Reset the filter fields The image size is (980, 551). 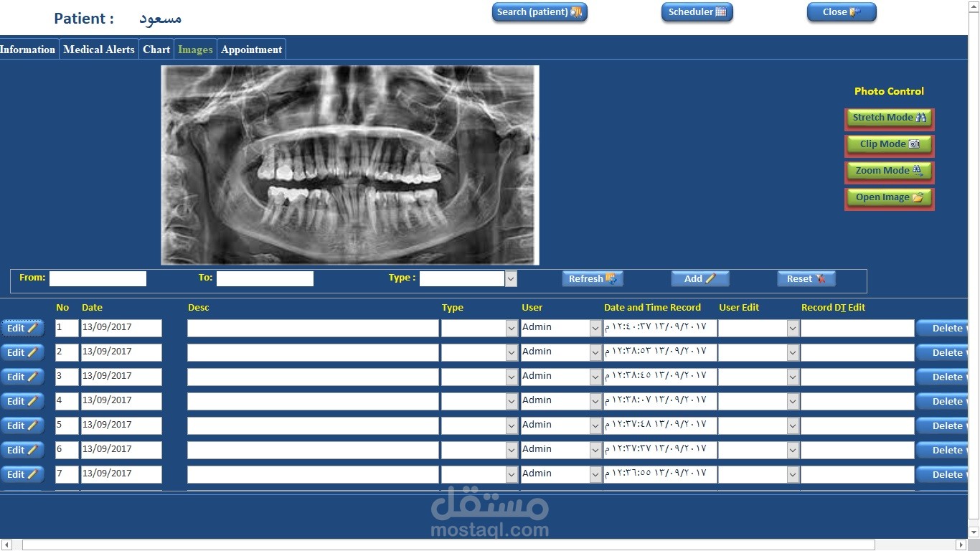click(x=806, y=278)
